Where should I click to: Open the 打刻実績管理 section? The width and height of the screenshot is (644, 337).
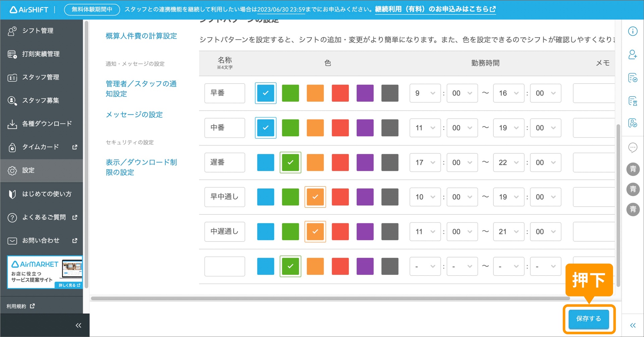40,54
